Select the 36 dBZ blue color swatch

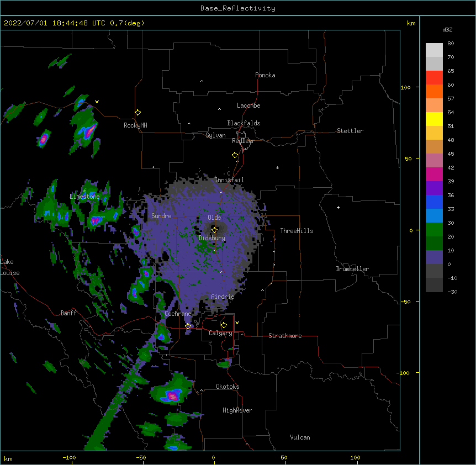pos(434,202)
